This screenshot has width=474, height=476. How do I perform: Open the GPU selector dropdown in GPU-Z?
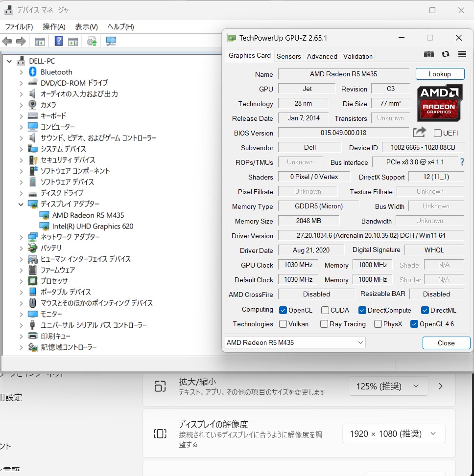(x=295, y=342)
